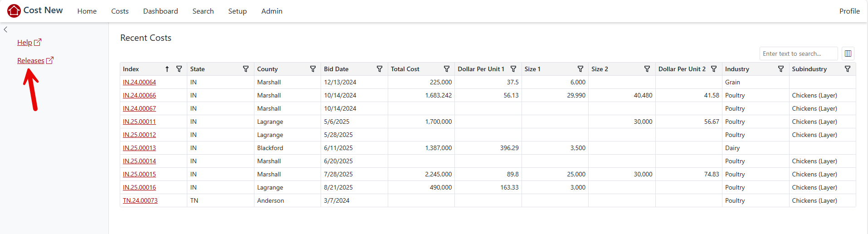Open the Releases link

click(x=31, y=60)
